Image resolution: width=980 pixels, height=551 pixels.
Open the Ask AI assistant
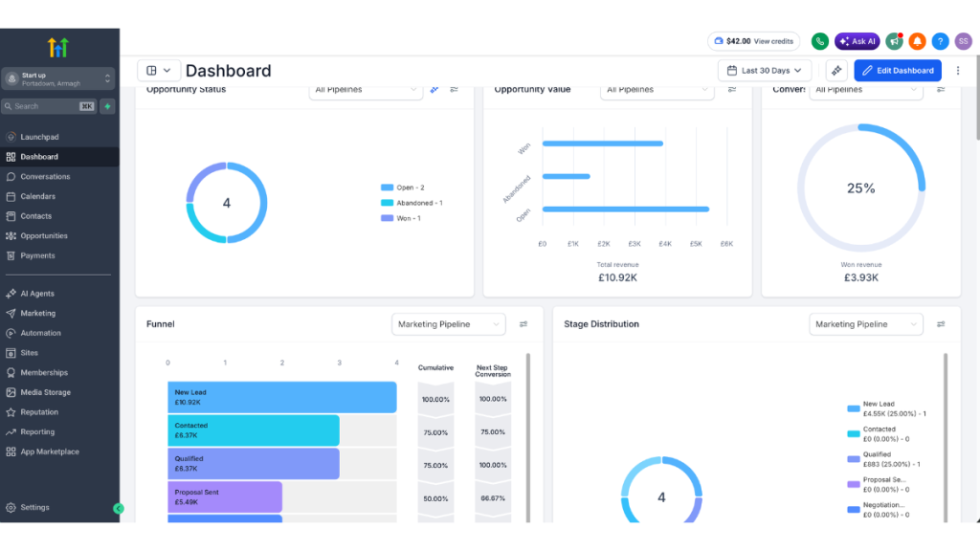pyautogui.click(x=857, y=41)
